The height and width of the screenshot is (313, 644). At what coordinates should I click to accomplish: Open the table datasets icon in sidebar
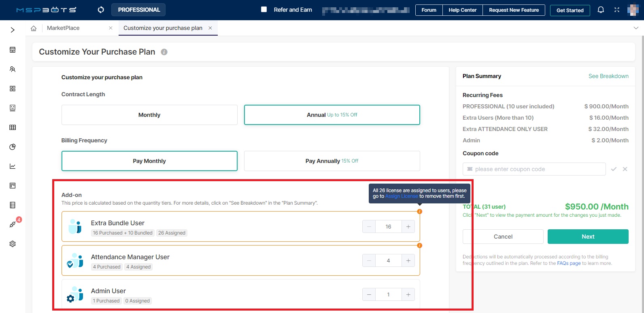(x=13, y=127)
